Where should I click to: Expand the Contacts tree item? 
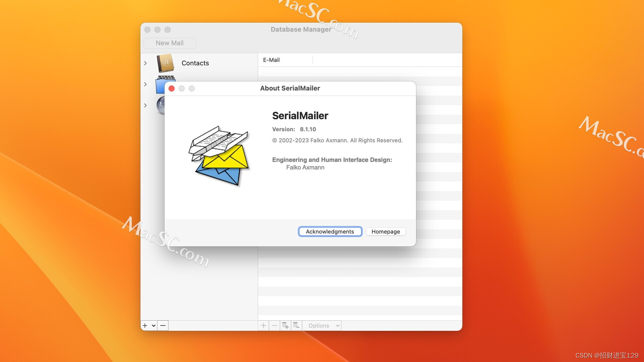click(146, 63)
